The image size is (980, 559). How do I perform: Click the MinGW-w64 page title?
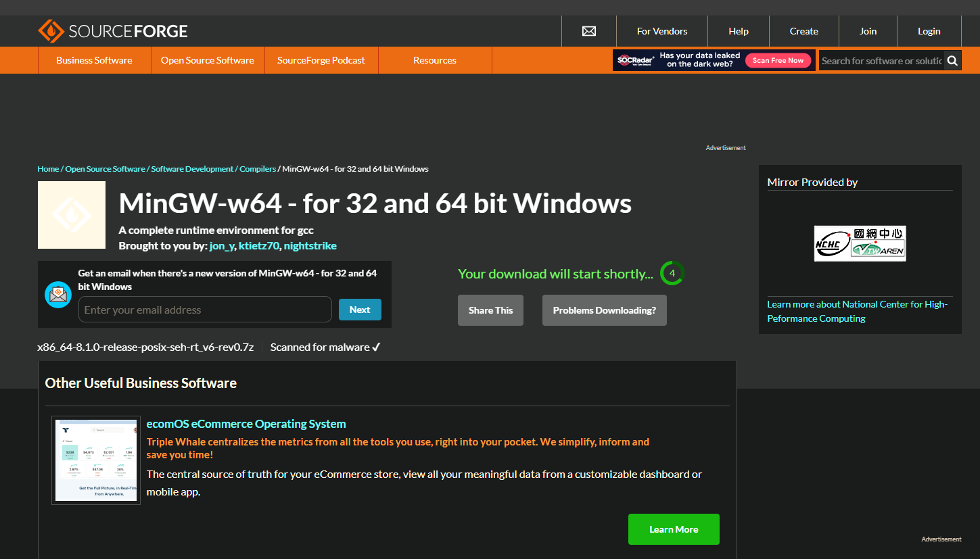click(x=375, y=203)
